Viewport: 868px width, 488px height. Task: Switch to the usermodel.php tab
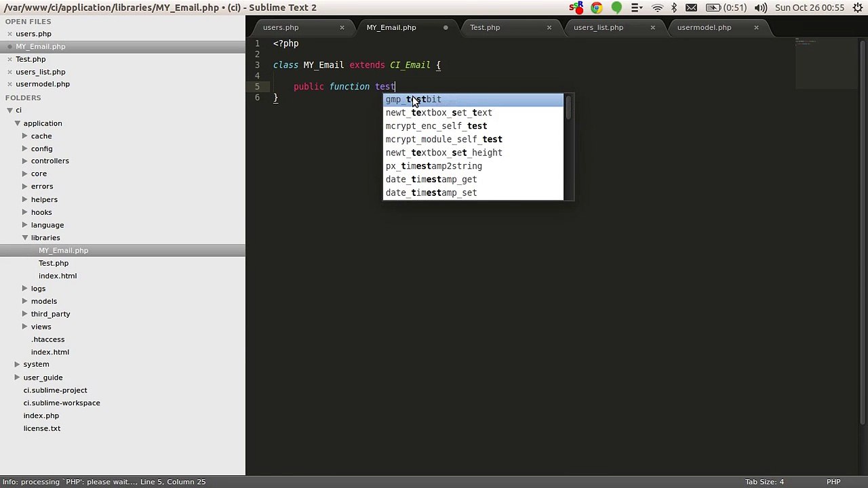coord(704,28)
